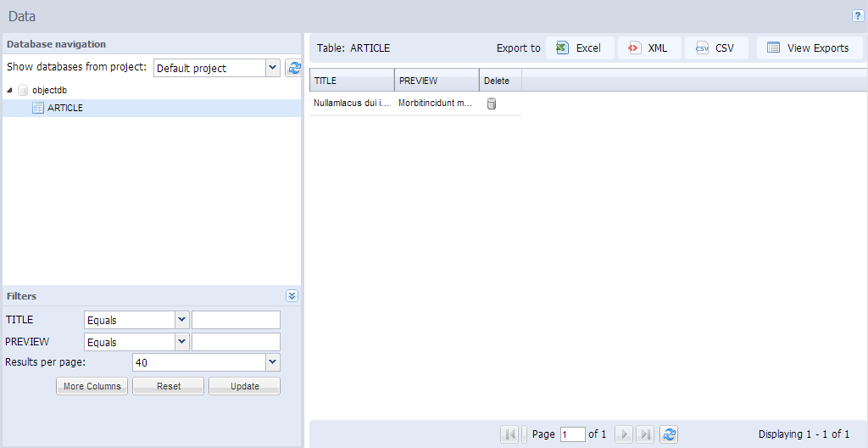
Task: Export table to Excel
Action: coord(580,48)
